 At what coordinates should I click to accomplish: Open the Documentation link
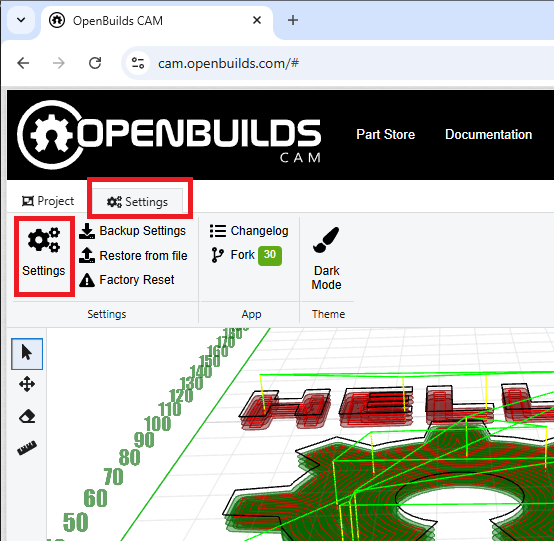pyautogui.click(x=489, y=135)
